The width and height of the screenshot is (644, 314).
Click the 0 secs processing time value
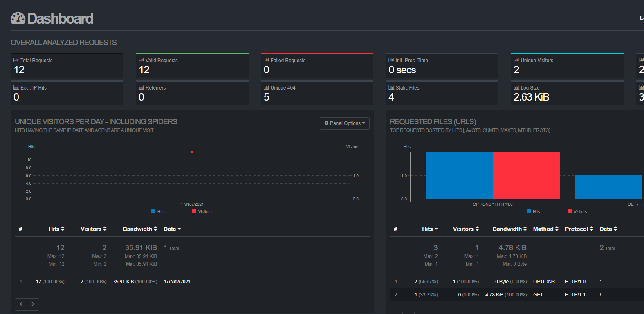402,70
